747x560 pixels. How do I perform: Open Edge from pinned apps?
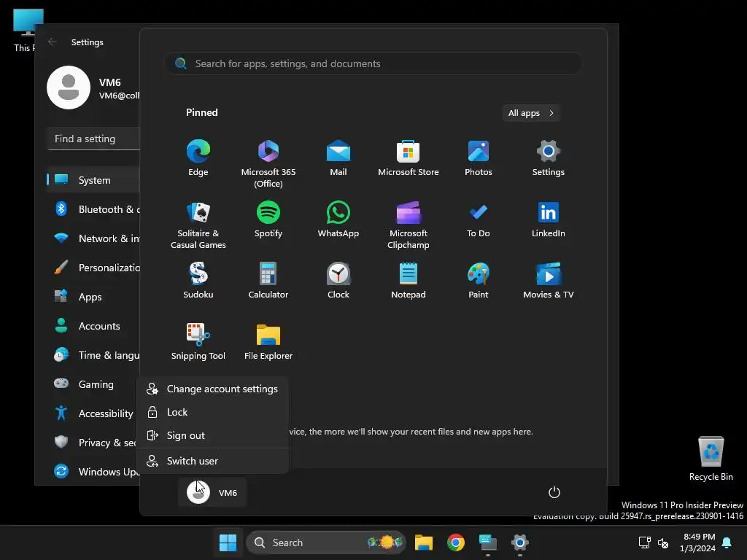coord(198,158)
